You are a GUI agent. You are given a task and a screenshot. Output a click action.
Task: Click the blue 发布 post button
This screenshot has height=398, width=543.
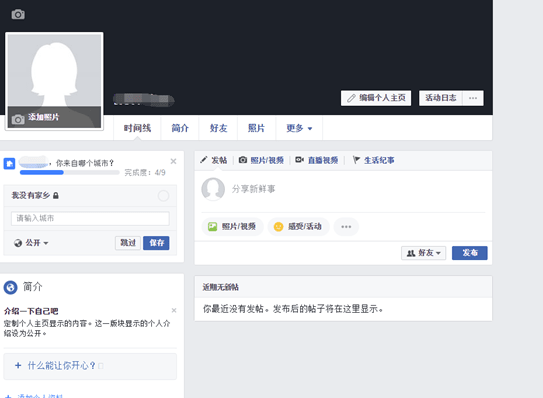pos(470,253)
